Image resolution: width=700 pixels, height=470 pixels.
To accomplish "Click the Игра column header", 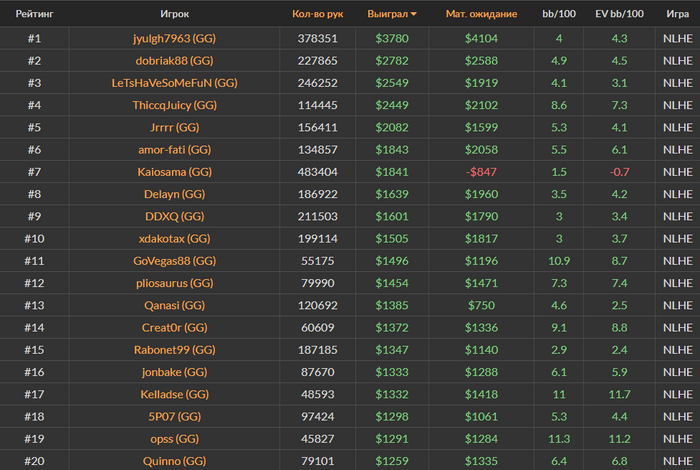I will point(678,14).
